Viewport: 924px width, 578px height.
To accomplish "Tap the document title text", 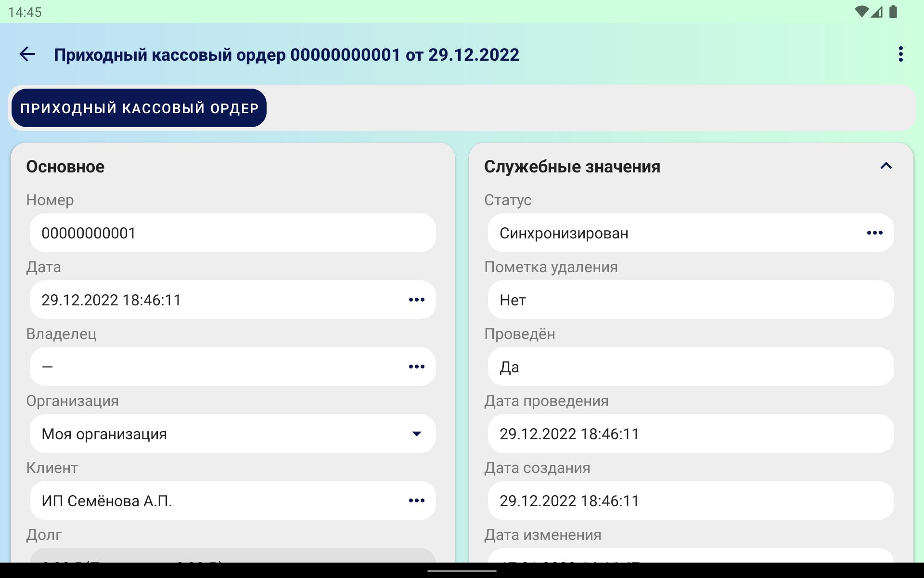I will pos(286,54).
